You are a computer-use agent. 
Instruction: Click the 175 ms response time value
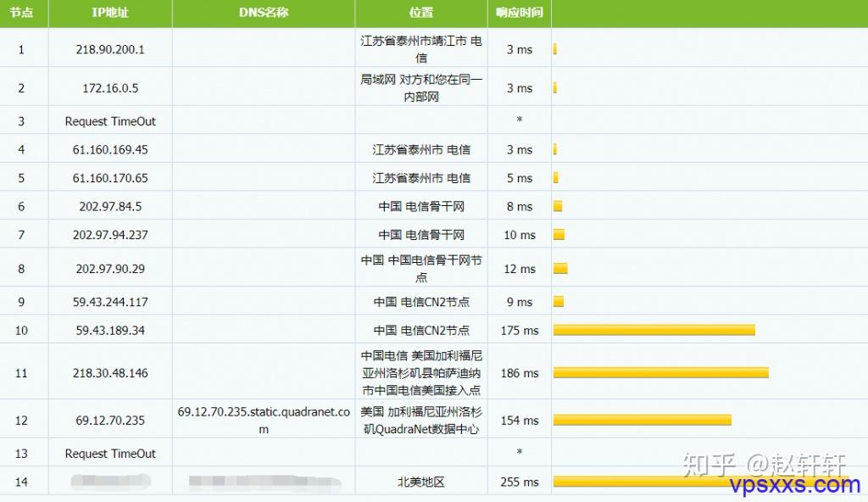(519, 330)
